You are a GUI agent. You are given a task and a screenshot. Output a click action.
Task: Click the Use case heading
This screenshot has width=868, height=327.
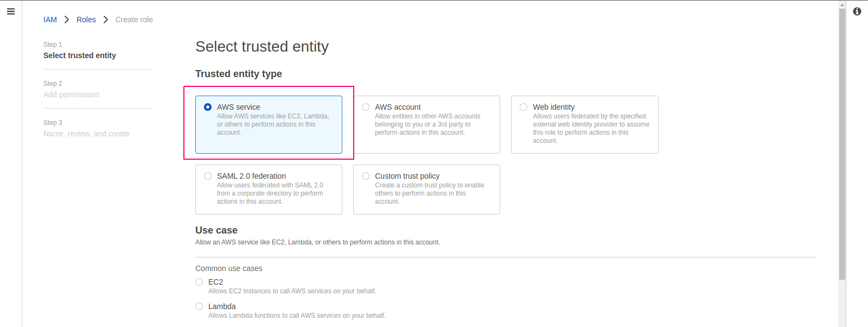[216, 230]
